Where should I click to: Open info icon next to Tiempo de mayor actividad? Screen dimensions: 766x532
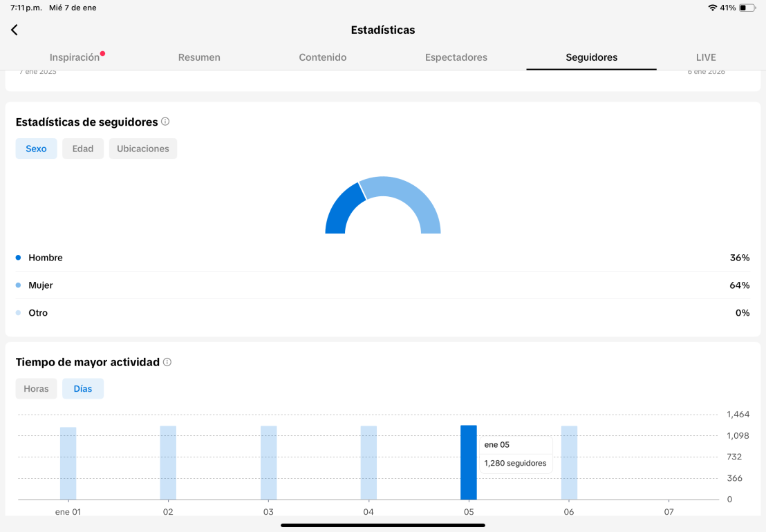click(x=167, y=361)
